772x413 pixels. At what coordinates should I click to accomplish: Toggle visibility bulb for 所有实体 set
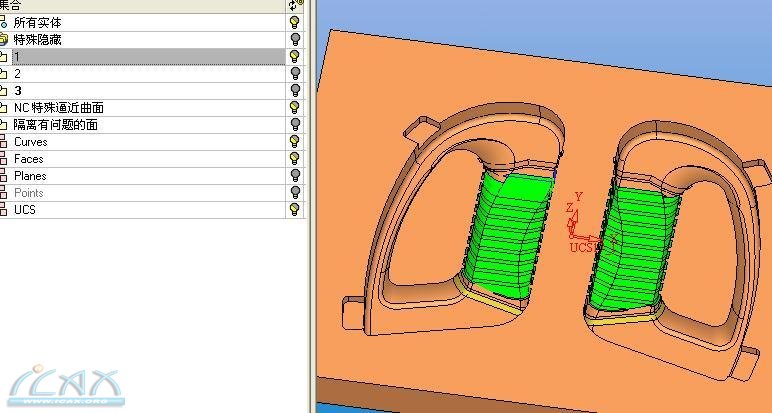[294, 22]
